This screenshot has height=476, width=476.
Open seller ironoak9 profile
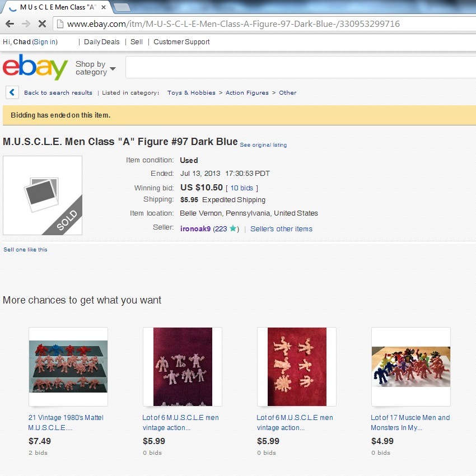click(195, 228)
